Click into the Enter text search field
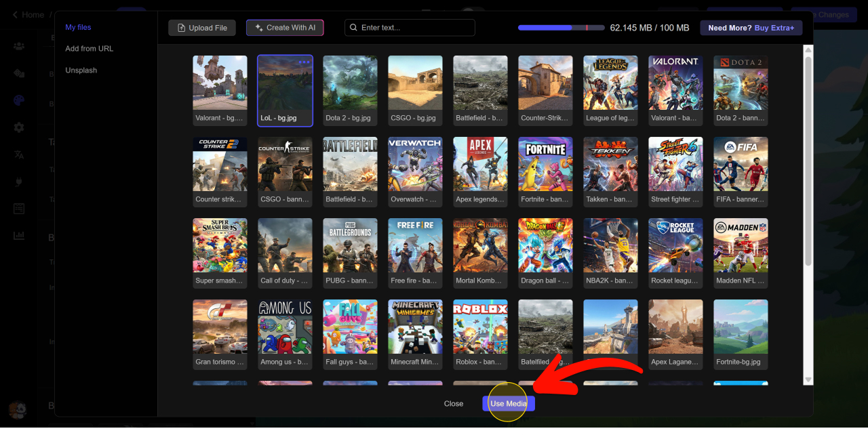 (x=415, y=28)
